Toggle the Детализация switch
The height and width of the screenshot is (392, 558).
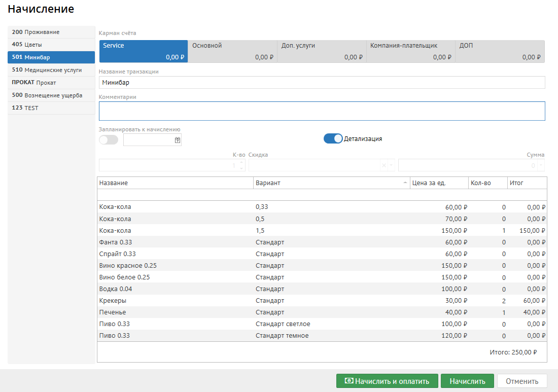pos(333,138)
